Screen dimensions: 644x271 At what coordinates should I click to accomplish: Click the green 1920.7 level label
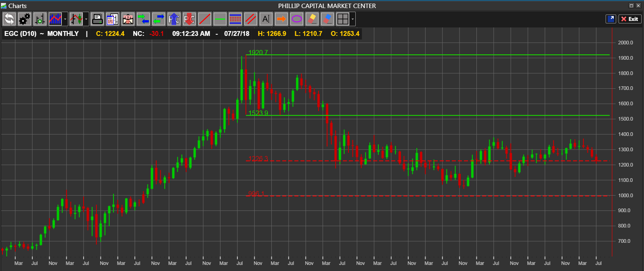point(258,52)
